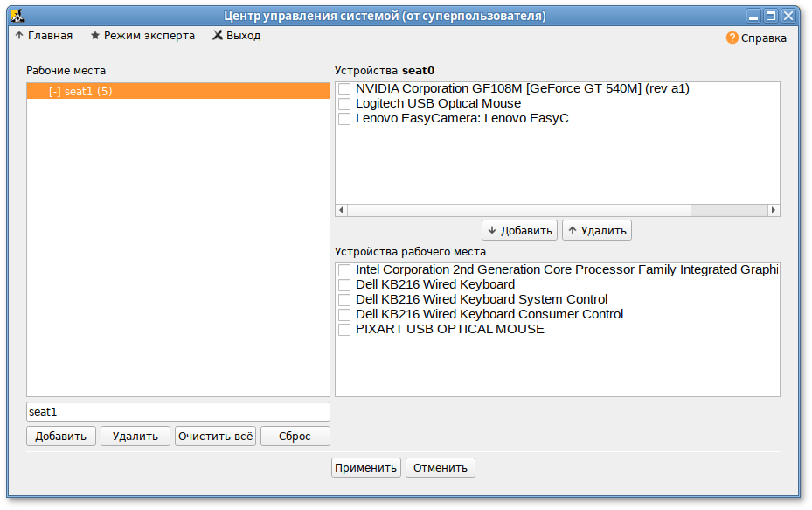Click the star icon for Режим эксперта
The width and height of the screenshot is (812, 510).
point(94,36)
